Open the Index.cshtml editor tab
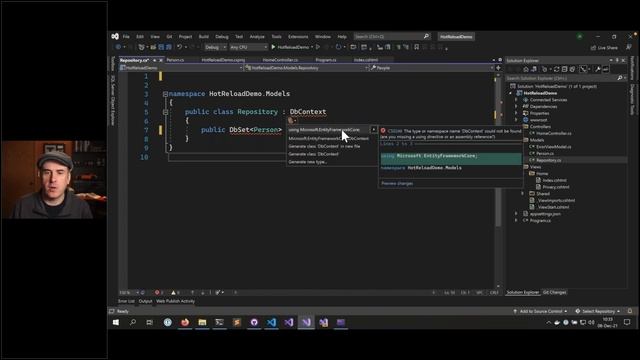 [x=366, y=60]
